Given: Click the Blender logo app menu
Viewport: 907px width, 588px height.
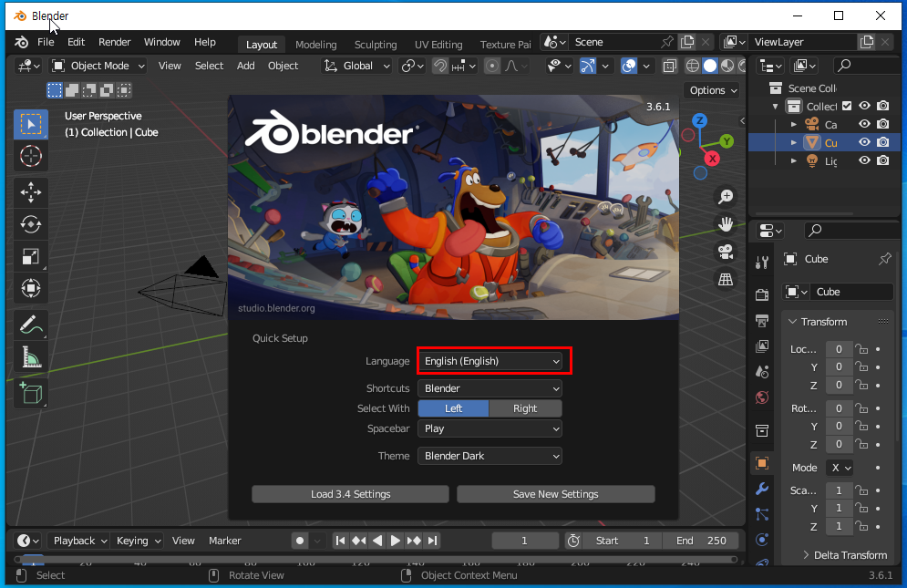Looking at the screenshot, I should [21, 42].
